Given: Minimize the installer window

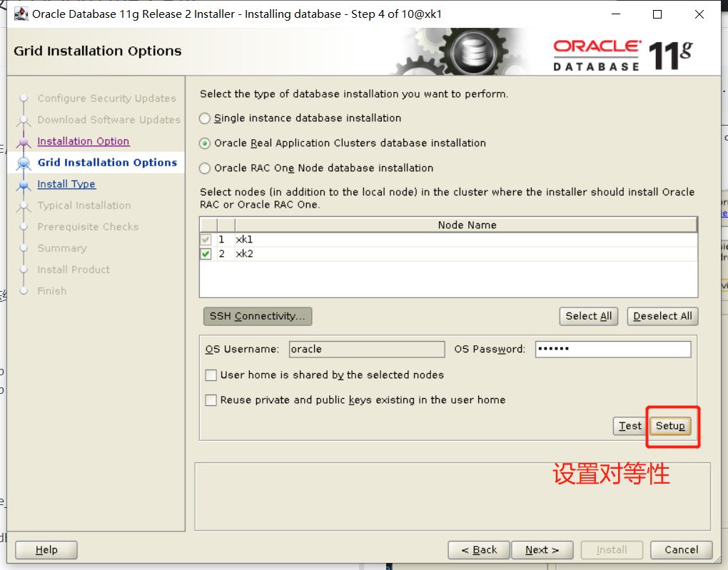Looking at the screenshot, I should click(616, 14).
